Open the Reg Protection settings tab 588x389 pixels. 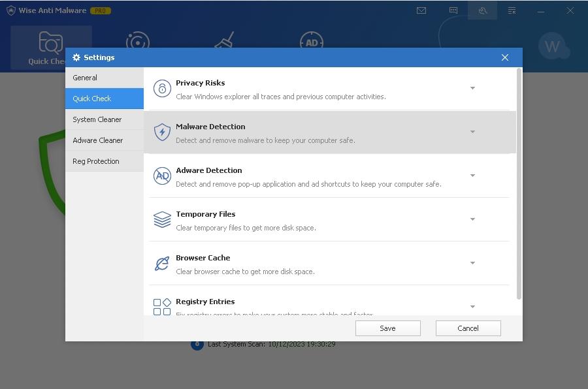105,161
